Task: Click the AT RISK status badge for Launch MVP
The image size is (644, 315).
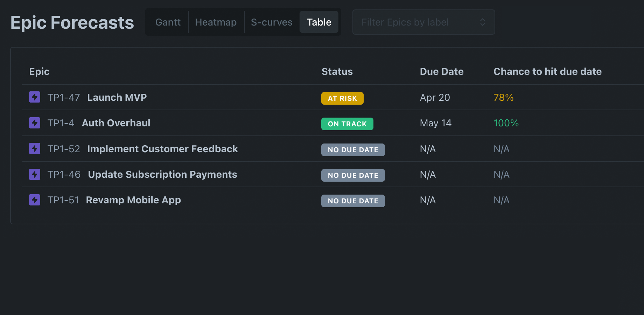Action: [x=342, y=98]
